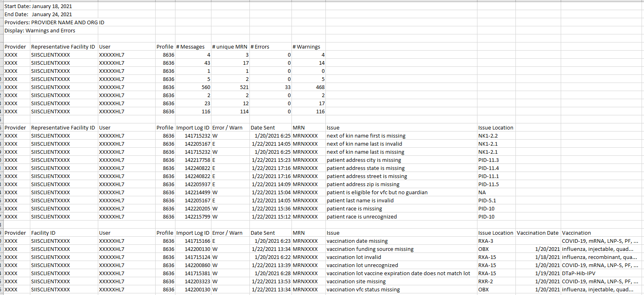Screen dimensions: 644x295
Task: Click the 'influenza, recombinant, qua...' vaccination cell
Action: (x=602, y=257)
